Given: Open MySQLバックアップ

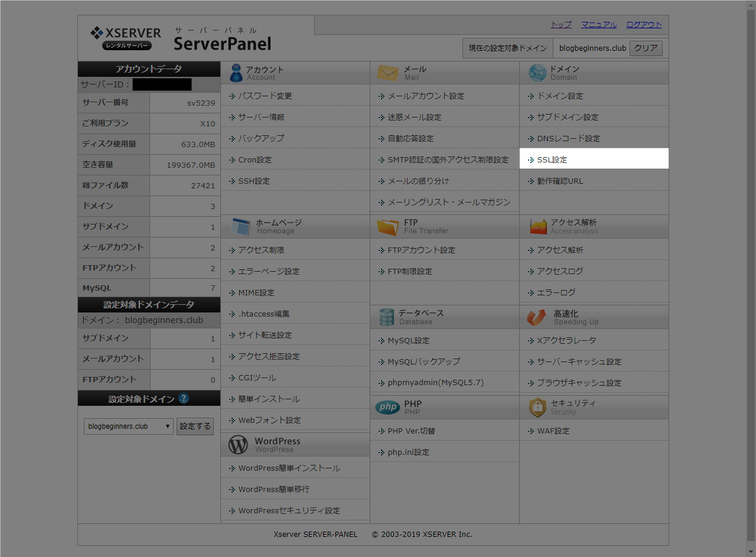Looking at the screenshot, I should pyautogui.click(x=424, y=361).
